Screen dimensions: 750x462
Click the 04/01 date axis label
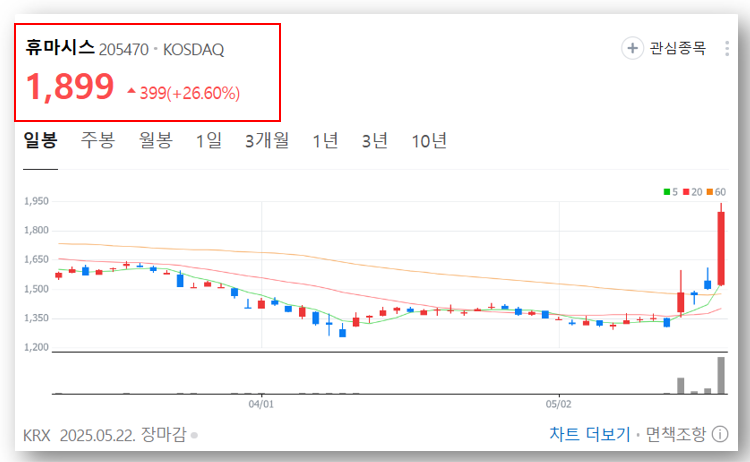[261, 404]
